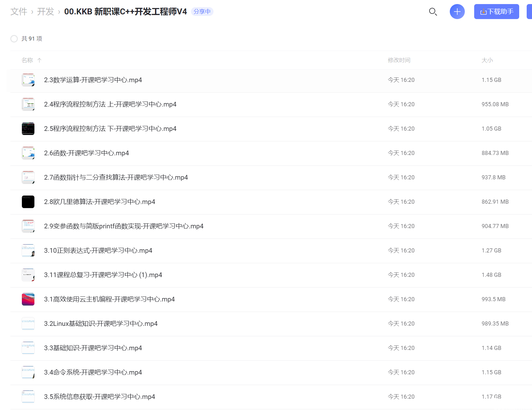Sort by 修改时间 column header
532x413 pixels.
399,60
